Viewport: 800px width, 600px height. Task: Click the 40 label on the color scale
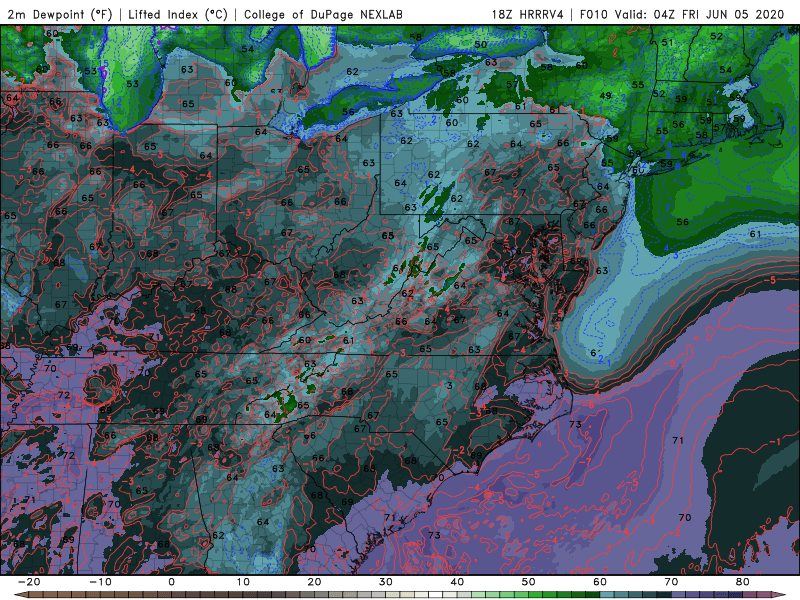coord(457,582)
